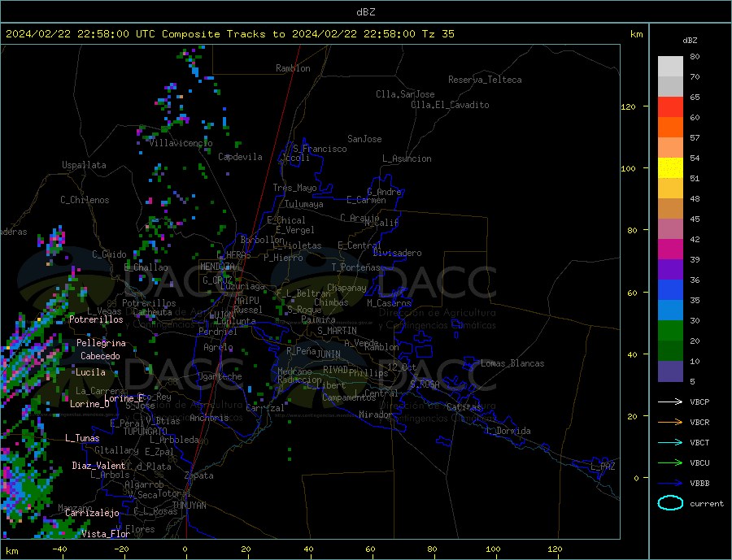Click the Divisadero label
732x560 pixels.
pos(397,253)
